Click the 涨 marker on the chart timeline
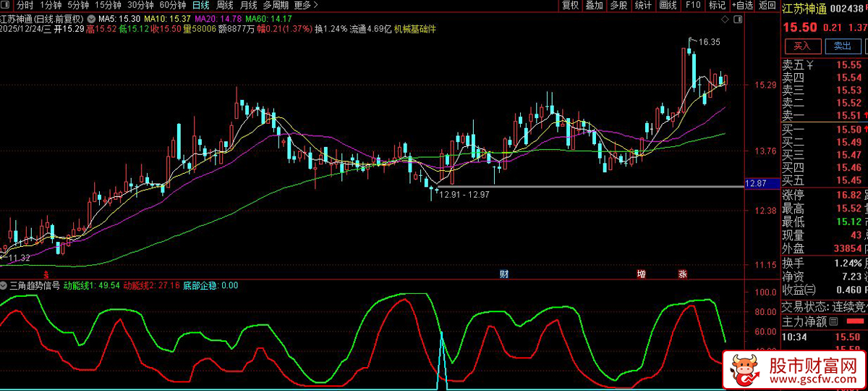 click(682, 274)
